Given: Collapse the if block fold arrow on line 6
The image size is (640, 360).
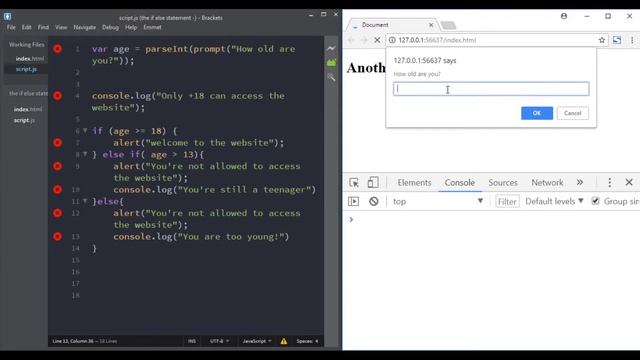Looking at the screenshot, I should [x=85, y=131].
